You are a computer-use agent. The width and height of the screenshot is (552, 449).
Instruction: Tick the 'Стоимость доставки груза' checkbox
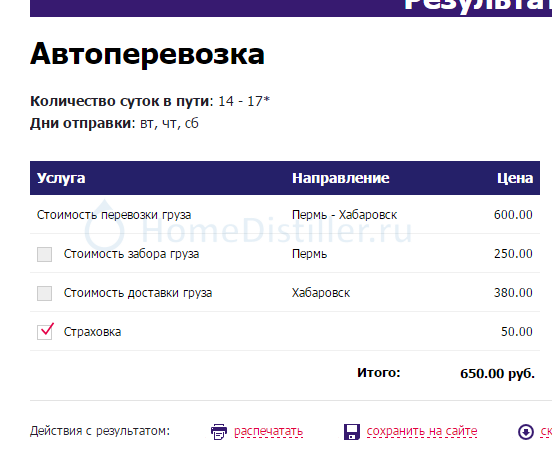click(x=44, y=293)
